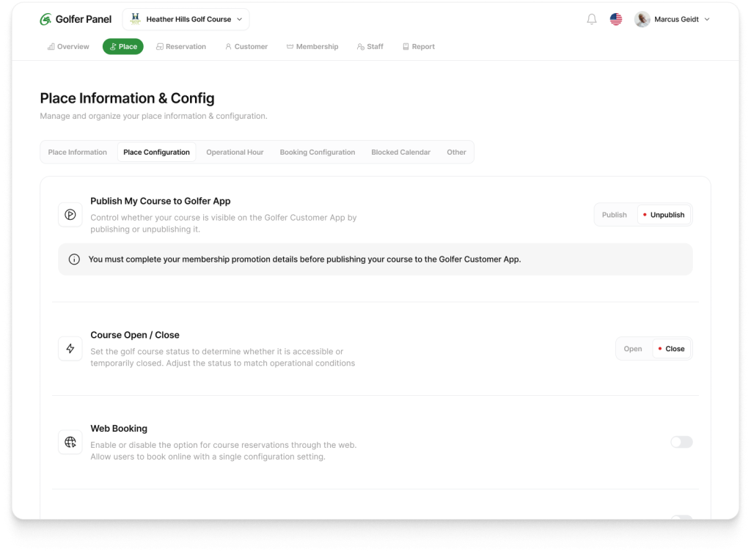The image size is (751, 560).
Task: Set the golf course to Open
Action: 633,349
